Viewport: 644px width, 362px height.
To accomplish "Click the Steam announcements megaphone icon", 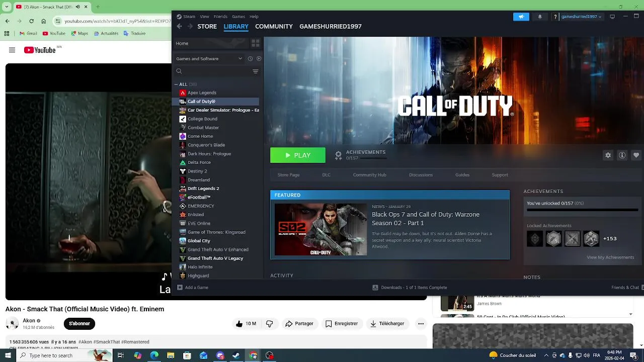I will [521, 17].
